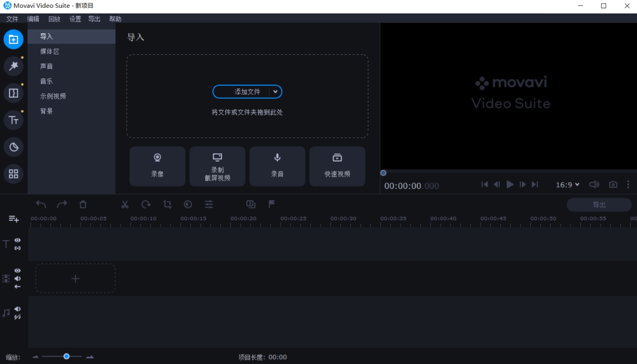
Task: Expand the 添加文件 dropdown arrow
Action: coord(275,92)
